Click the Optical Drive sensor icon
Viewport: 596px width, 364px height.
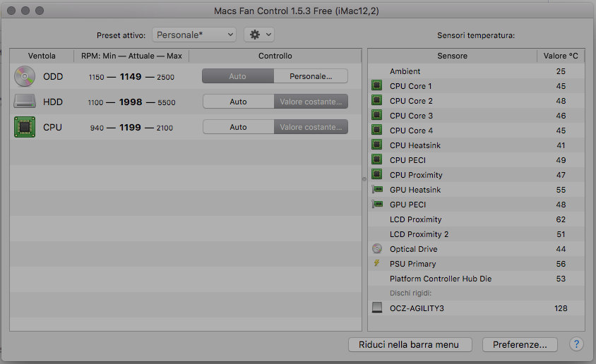[x=377, y=249]
